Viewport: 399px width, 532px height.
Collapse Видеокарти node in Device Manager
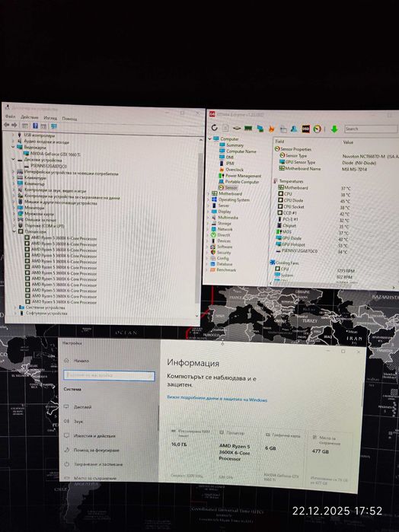pyautogui.click(x=13, y=147)
